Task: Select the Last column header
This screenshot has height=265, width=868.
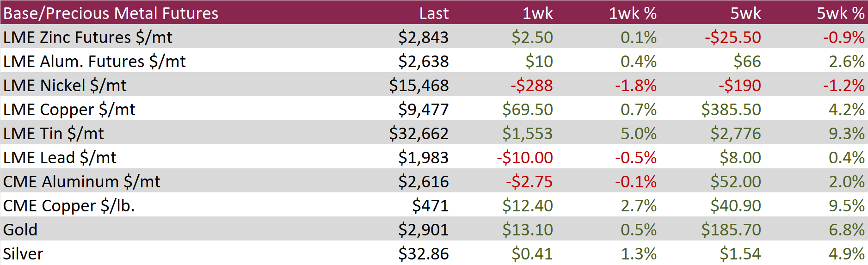Action: point(434,13)
